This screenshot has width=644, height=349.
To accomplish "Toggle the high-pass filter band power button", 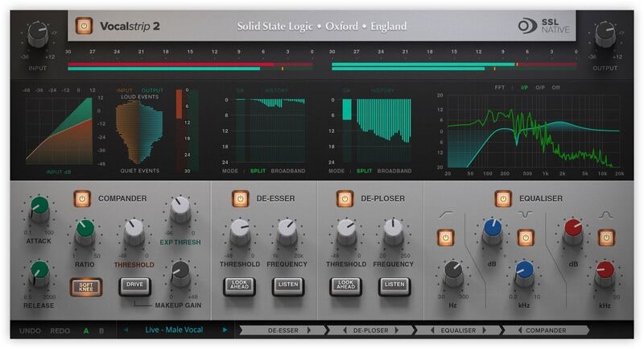I will point(444,237).
